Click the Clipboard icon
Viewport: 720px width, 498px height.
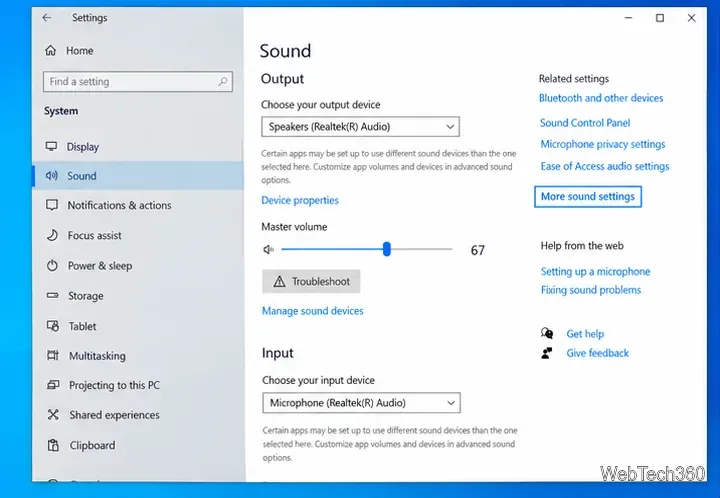click(53, 445)
